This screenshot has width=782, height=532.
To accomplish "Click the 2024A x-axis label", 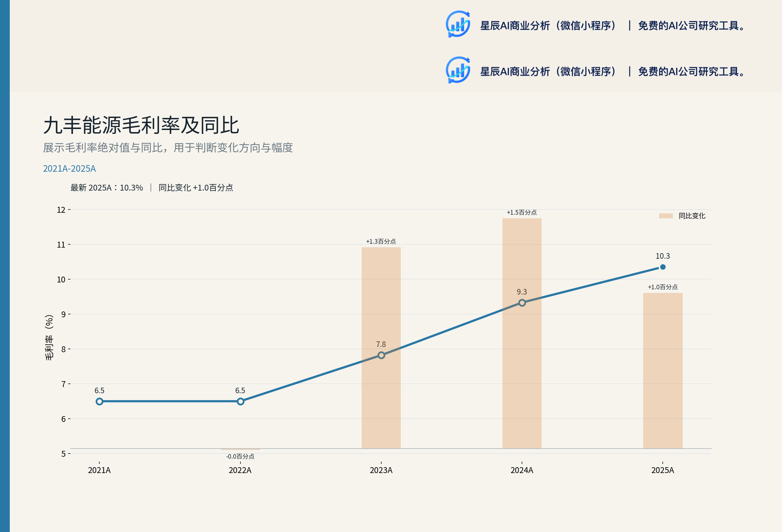I will [x=522, y=470].
